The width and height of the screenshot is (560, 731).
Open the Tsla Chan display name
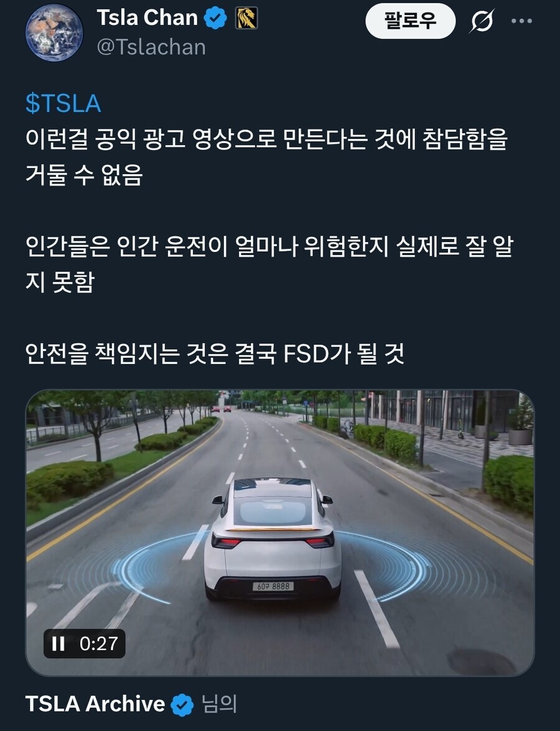[147, 17]
